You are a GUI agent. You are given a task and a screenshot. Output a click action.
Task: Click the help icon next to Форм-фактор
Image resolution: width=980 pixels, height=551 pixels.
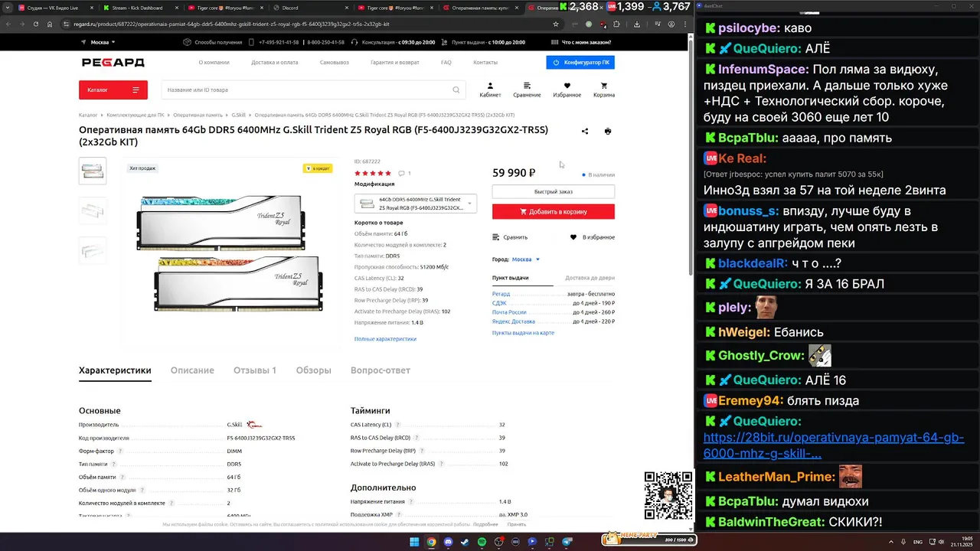click(x=119, y=451)
